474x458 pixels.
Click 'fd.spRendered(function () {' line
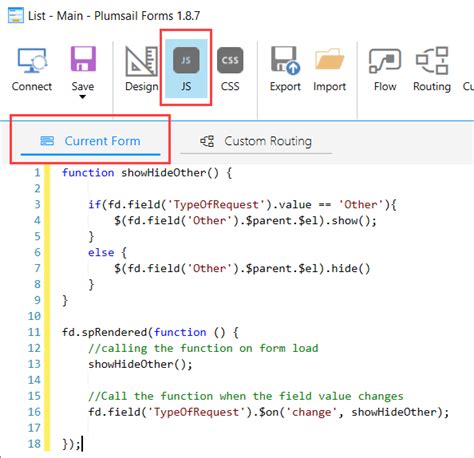150,332
